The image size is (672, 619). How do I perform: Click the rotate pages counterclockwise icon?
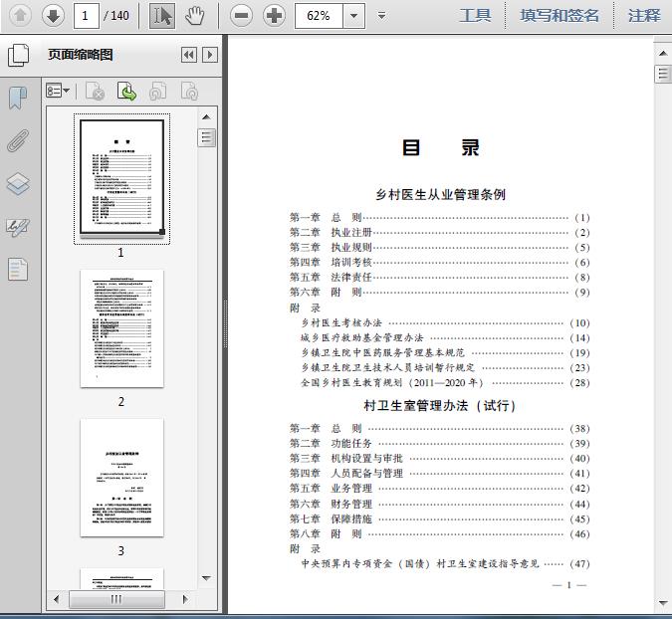coord(157,91)
